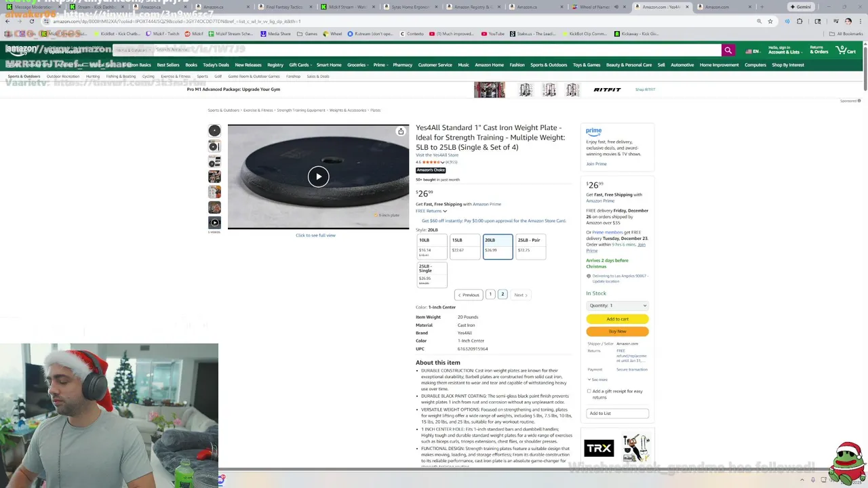Open Account & Lists menu
The image size is (868, 488).
[784, 50]
